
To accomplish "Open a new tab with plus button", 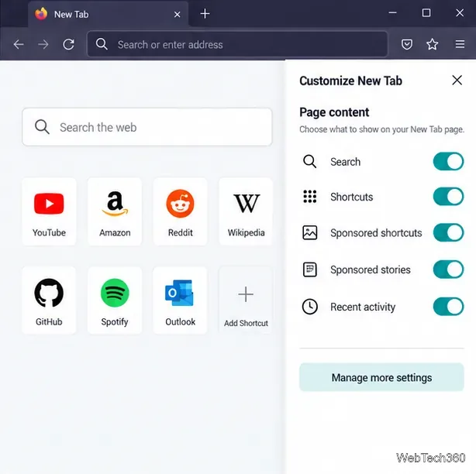I will [x=205, y=14].
